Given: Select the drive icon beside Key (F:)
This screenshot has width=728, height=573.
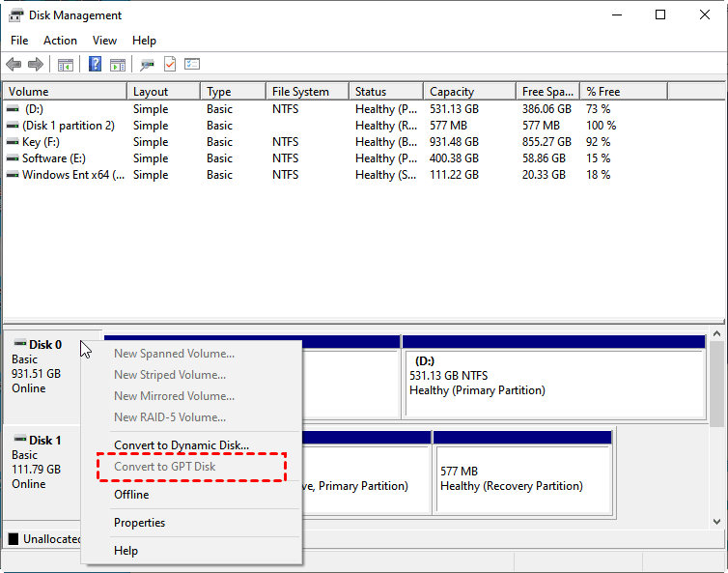Looking at the screenshot, I should point(13,142).
